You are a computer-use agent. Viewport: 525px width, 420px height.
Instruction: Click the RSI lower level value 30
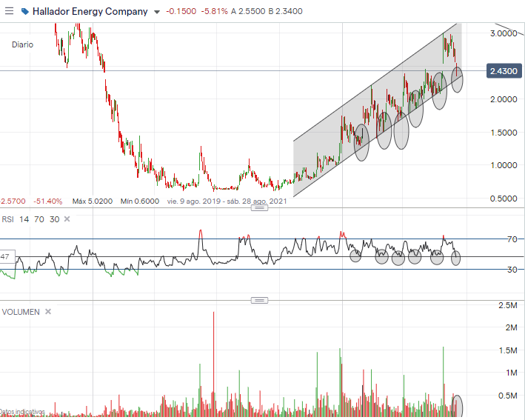click(55, 219)
